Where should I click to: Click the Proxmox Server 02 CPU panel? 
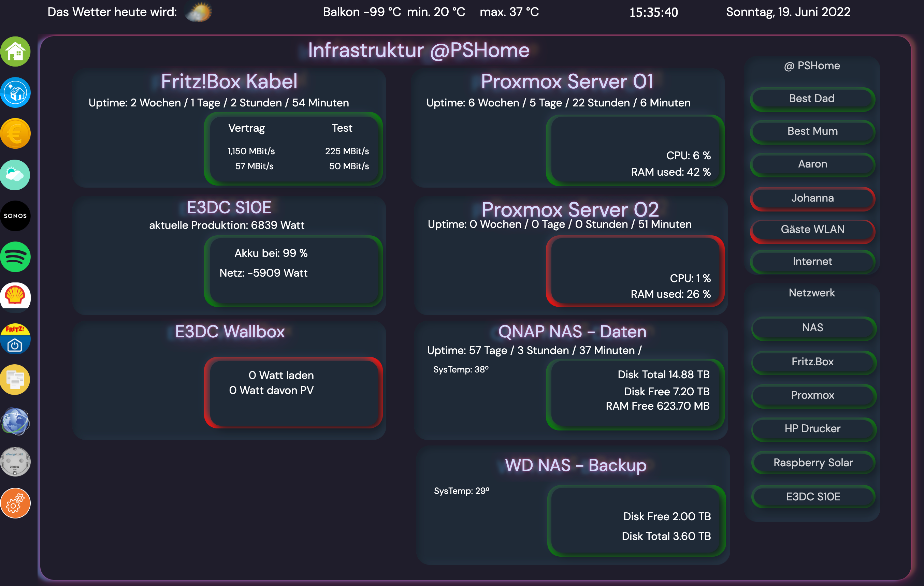(x=635, y=271)
